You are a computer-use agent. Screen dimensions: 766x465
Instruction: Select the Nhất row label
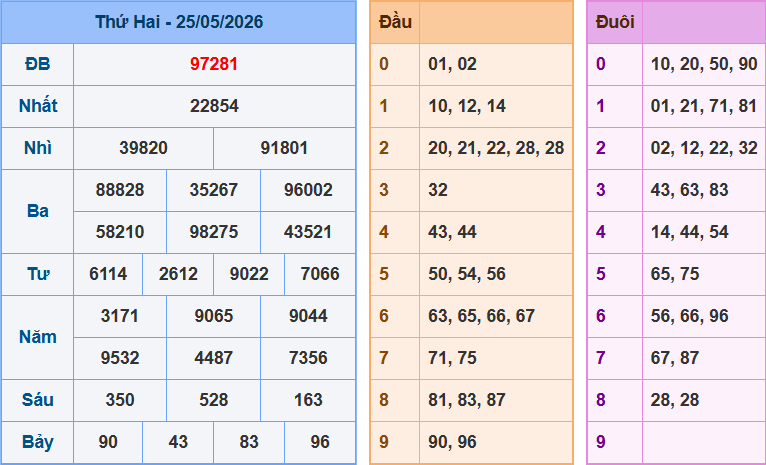pyautogui.click(x=38, y=106)
